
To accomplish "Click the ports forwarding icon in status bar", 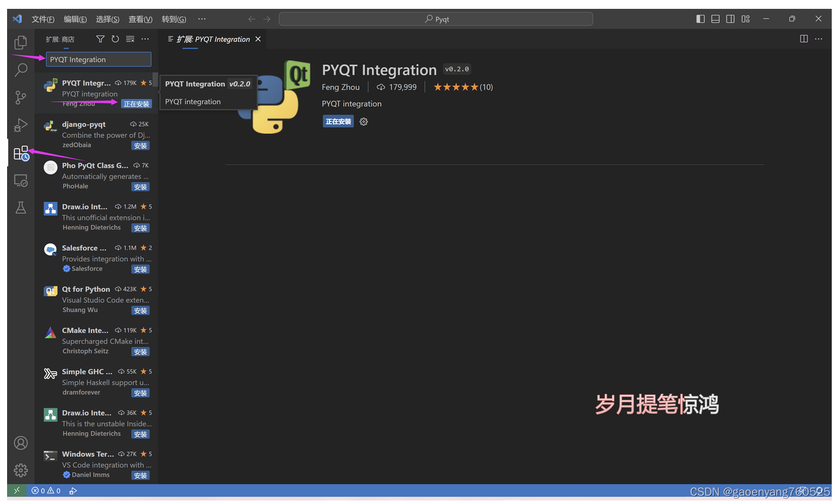I will [x=73, y=490].
